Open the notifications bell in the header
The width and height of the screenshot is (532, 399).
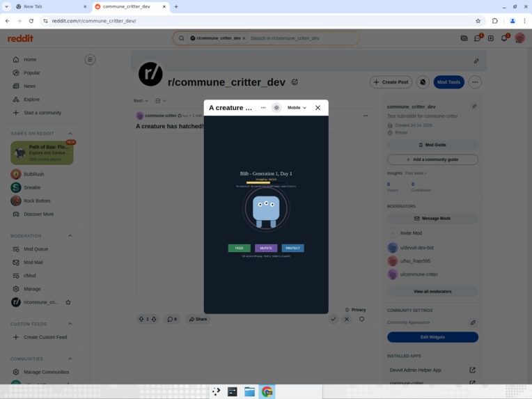[504, 38]
